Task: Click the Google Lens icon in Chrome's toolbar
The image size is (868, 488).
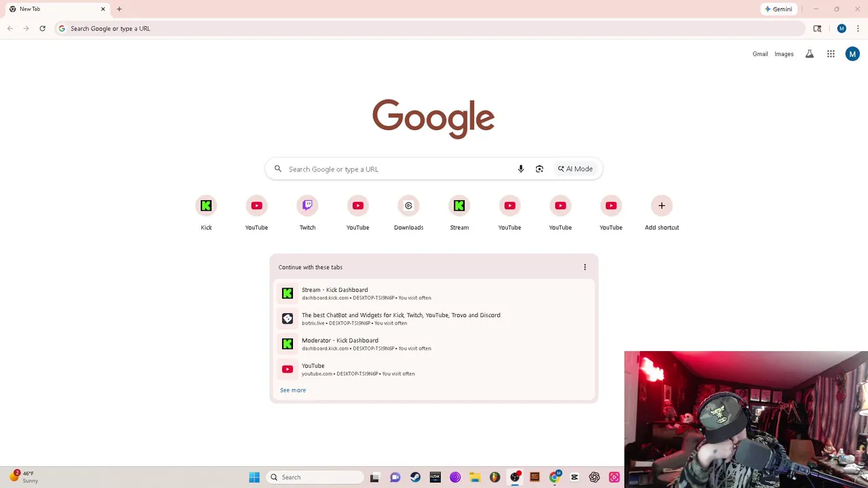Action: 817,28
